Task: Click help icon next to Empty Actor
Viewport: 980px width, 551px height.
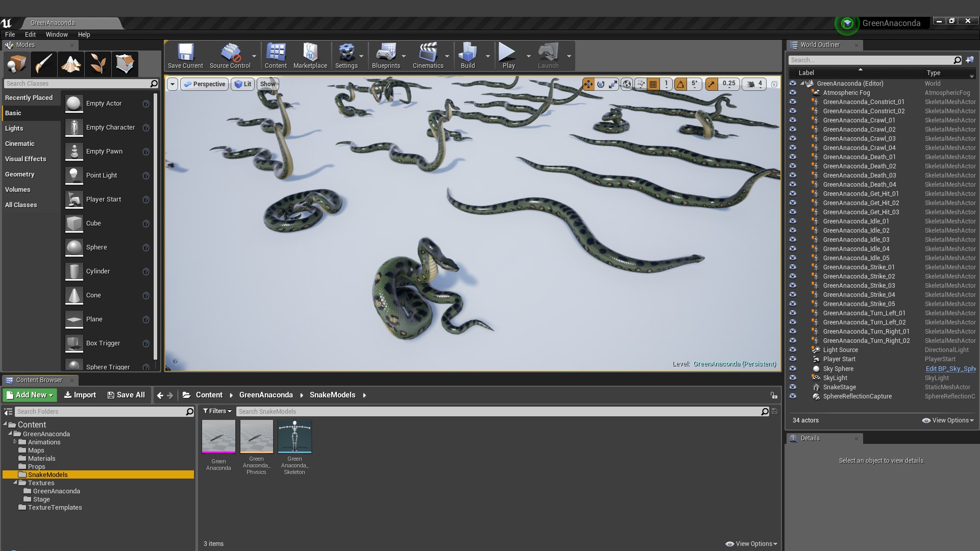Action: pyautogui.click(x=146, y=104)
